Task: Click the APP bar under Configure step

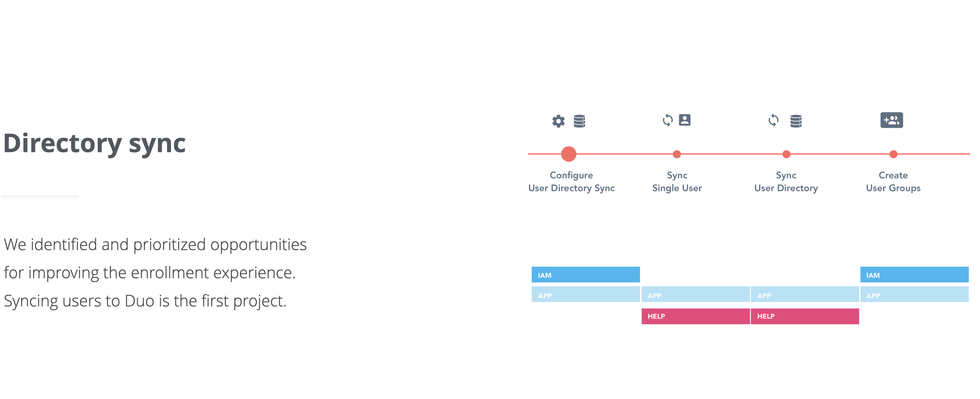Action: 586,294
